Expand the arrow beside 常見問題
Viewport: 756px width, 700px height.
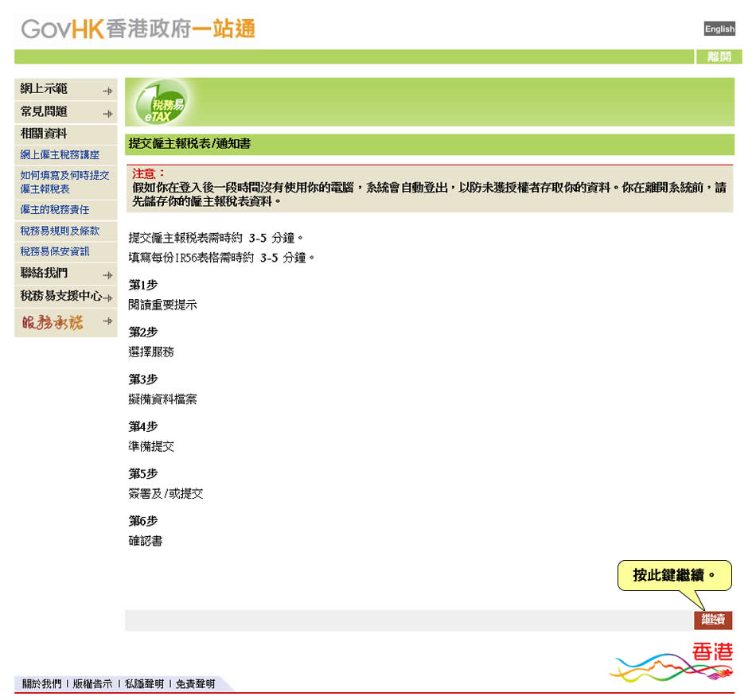click(x=108, y=114)
